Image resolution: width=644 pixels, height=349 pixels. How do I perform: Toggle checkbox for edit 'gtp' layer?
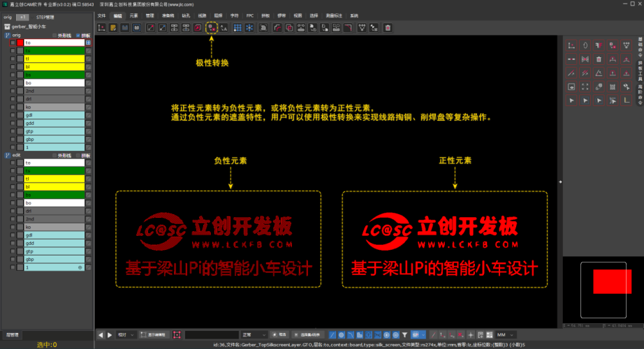click(13, 251)
